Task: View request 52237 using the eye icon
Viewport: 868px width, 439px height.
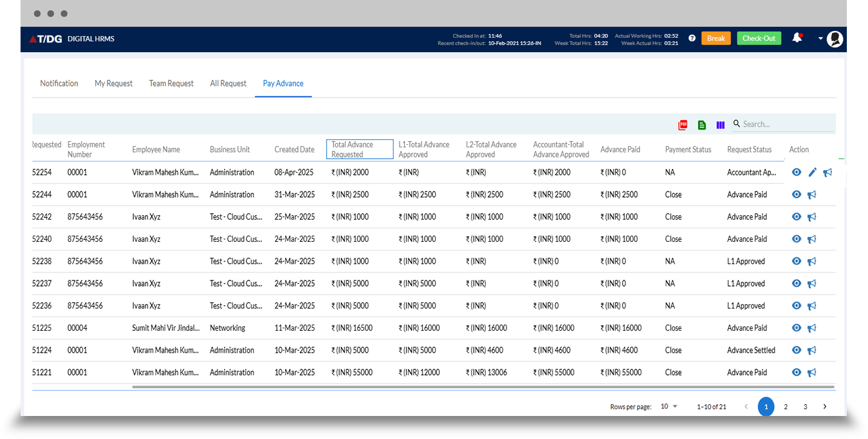Action: tap(796, 284)
